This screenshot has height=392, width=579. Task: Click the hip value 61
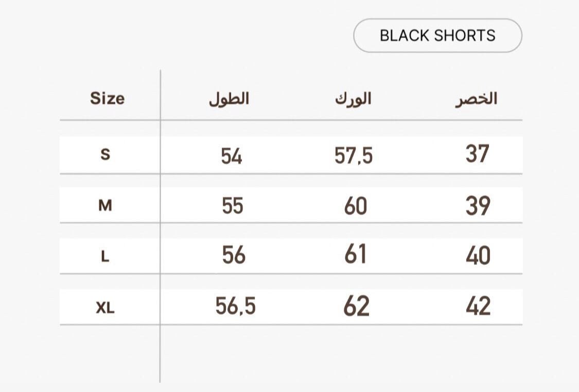point(355,254)
